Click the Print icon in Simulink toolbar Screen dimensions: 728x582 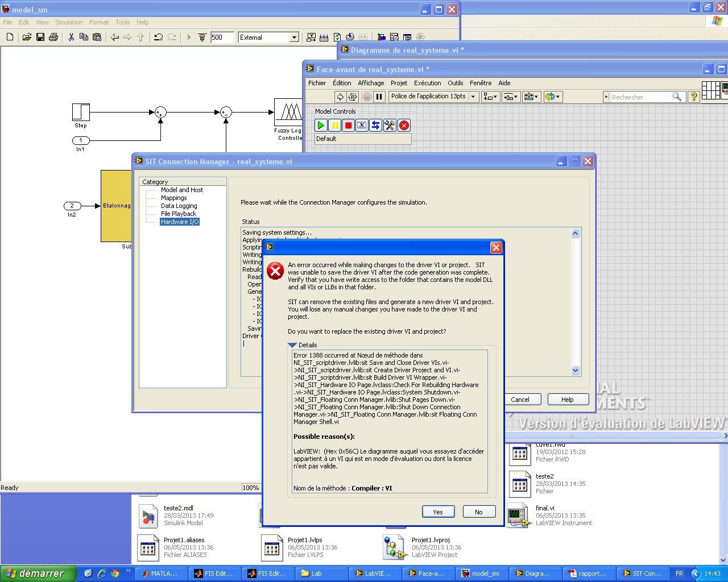click(53, 38)
